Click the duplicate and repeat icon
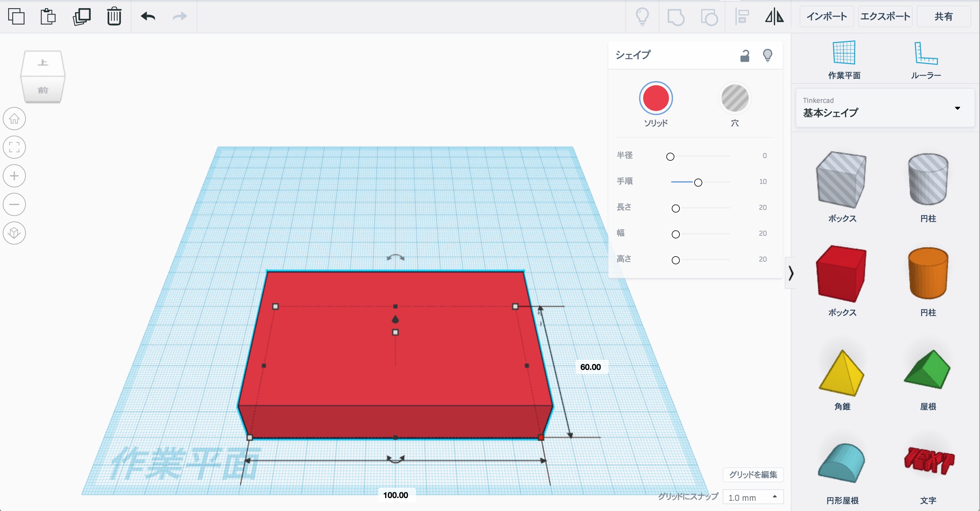Viewport: 980px width, 511px height. pyautogui.click(x=81, y=16)
